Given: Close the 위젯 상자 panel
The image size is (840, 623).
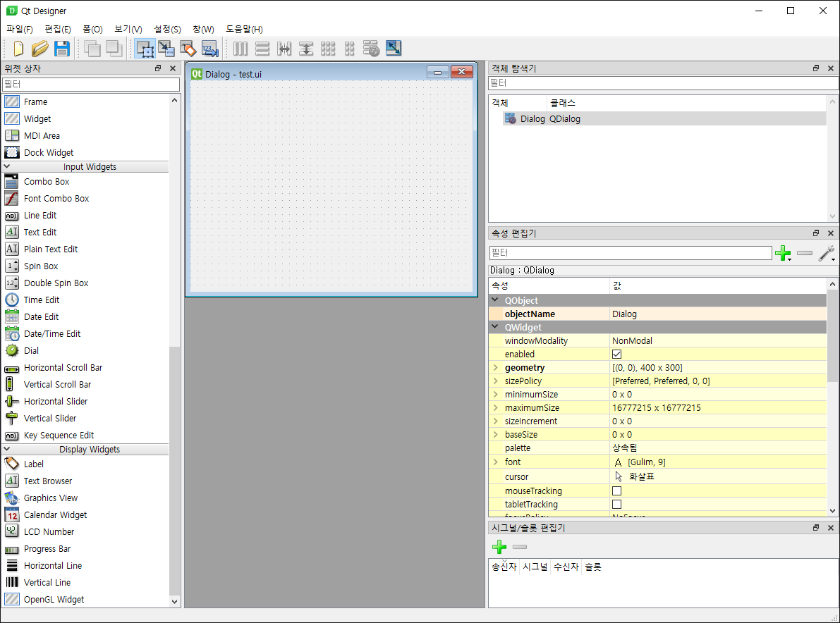Looking at the screenshot, I should [x=173, y=68].
